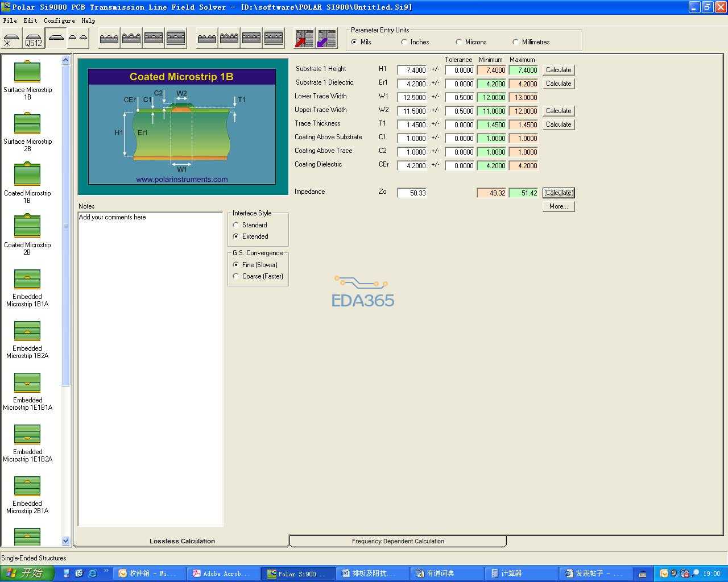Open the Windows Start button
This screenshot has height=582, width=728.
(x=27, y=573)
